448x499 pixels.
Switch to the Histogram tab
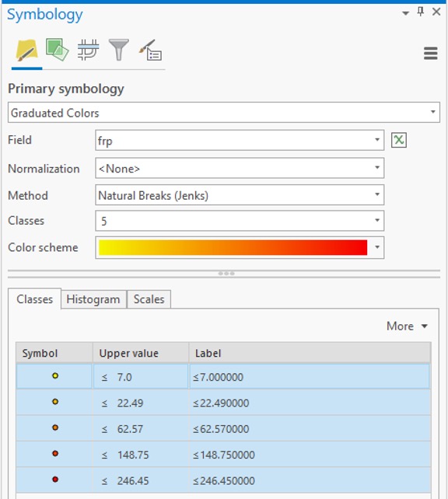[93, 299]
